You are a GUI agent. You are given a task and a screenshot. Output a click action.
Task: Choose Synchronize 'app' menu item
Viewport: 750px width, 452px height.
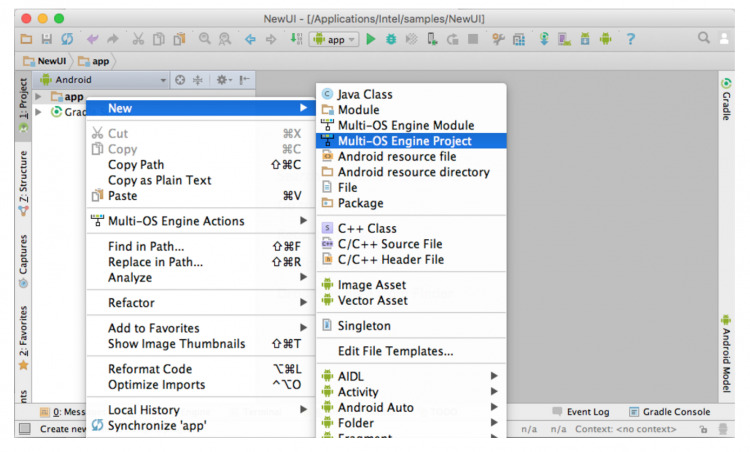201,426
